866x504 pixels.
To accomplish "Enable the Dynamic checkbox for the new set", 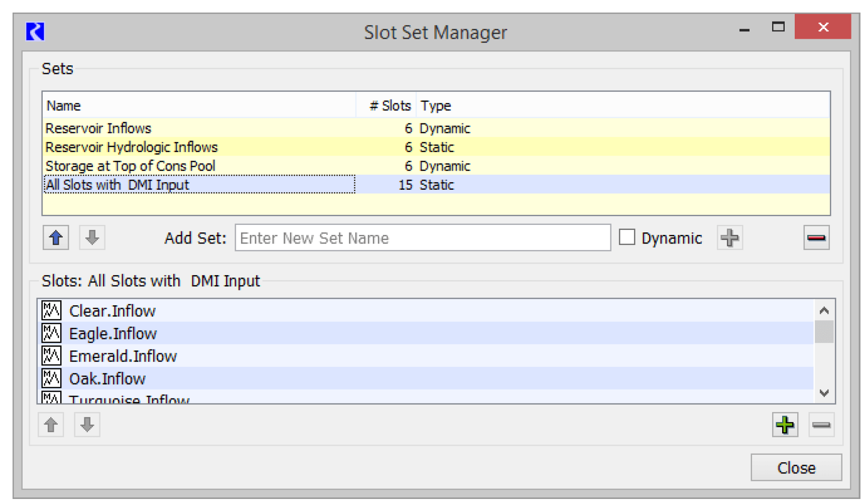I will (x=627, y=237).
